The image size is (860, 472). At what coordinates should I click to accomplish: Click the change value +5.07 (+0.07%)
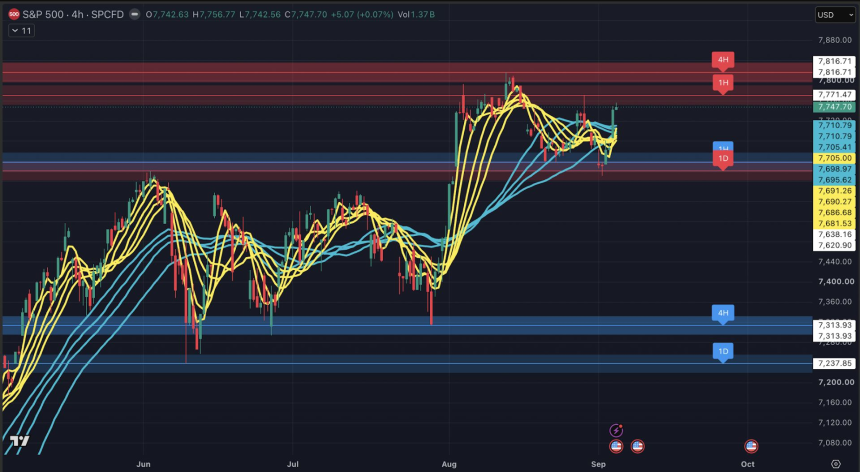tap(362, 14)
